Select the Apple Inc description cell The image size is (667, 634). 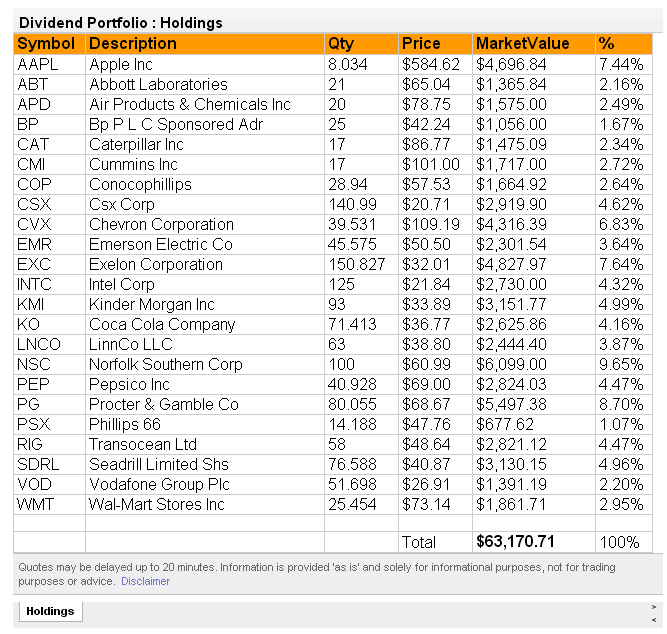(123, 64)
